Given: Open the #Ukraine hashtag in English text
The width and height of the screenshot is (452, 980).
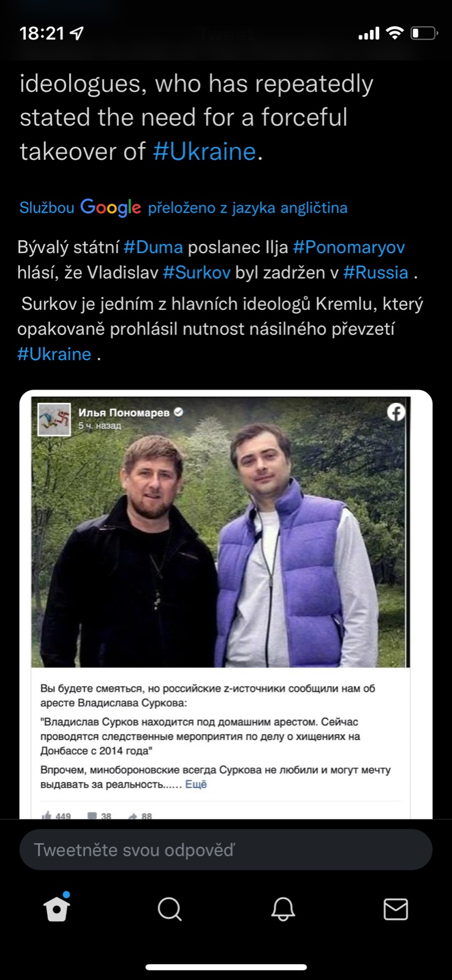Looking at the screenshot, I should [204, 151].
